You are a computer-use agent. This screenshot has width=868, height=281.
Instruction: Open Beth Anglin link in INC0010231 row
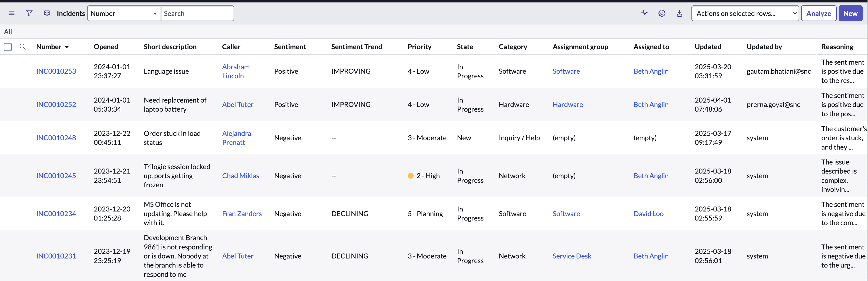tap(651, 256)
